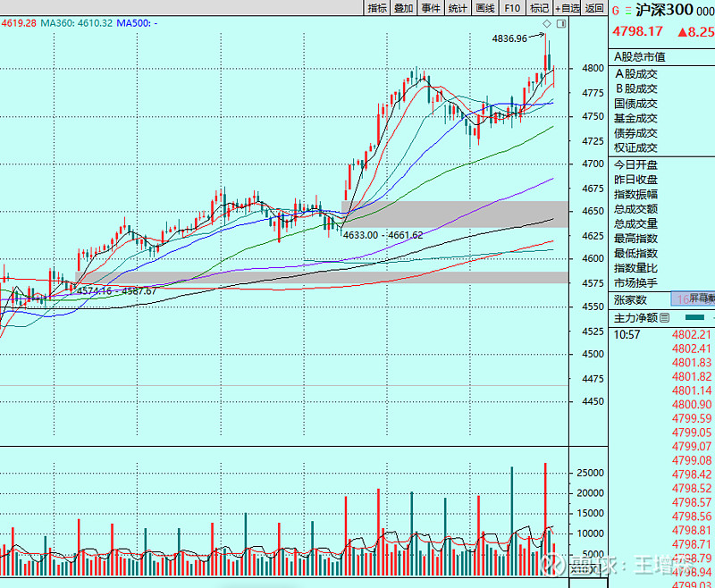Open the 主力净额 detail icon
The height and width of the screenshot is (588, 715).
pos(663,317)
